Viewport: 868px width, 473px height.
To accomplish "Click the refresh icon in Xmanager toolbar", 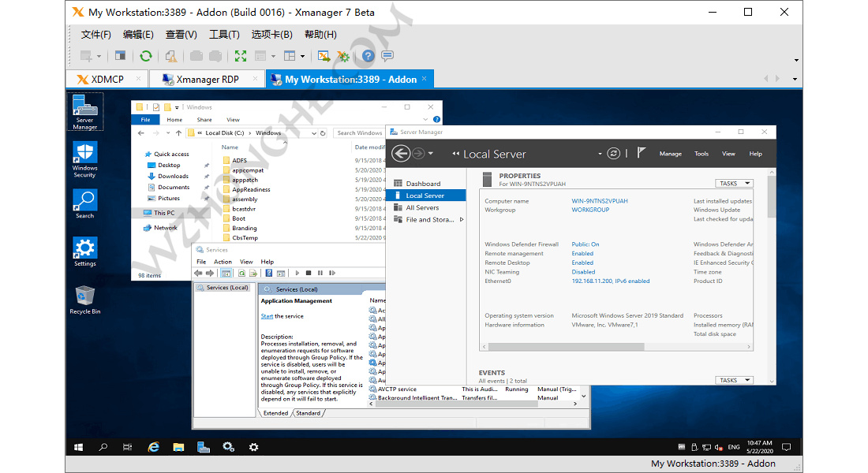I will (145, 55).
